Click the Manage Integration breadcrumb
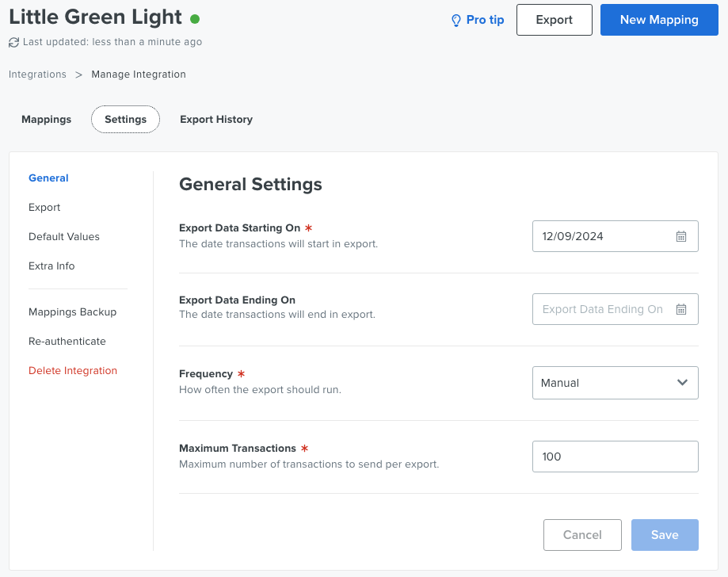Viewport: 728px width, 577px height. point(139,75)
